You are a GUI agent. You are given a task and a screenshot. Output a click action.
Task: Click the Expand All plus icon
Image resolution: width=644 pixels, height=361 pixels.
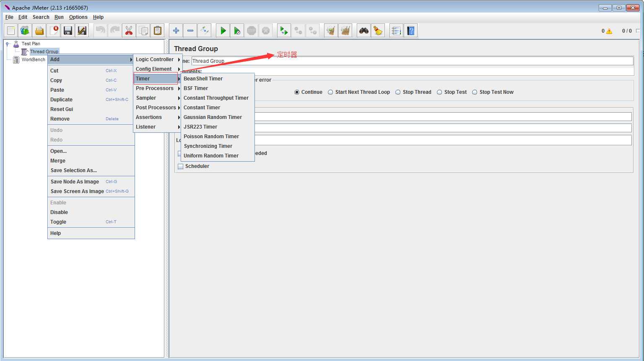coord(176,31)
